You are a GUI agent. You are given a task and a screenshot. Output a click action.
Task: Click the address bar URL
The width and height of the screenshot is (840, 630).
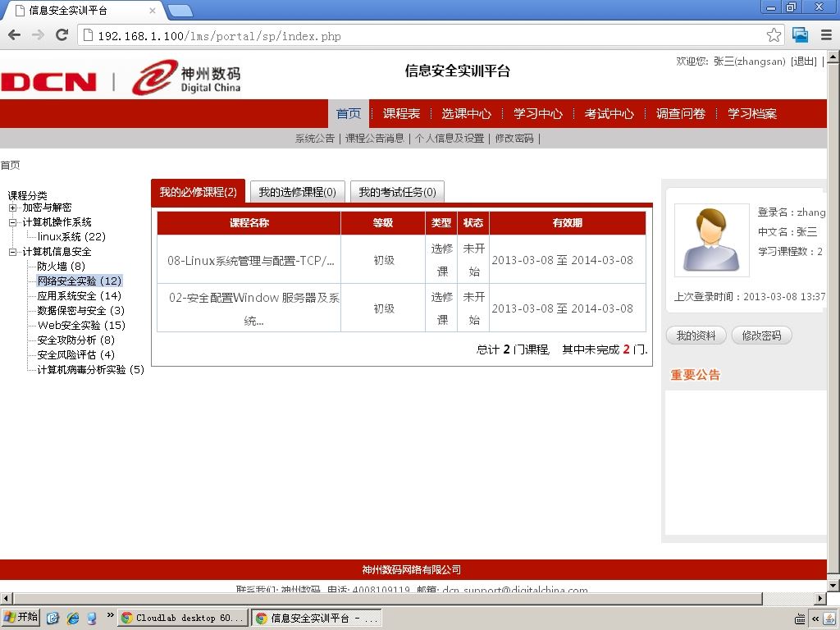click(219, 36)
